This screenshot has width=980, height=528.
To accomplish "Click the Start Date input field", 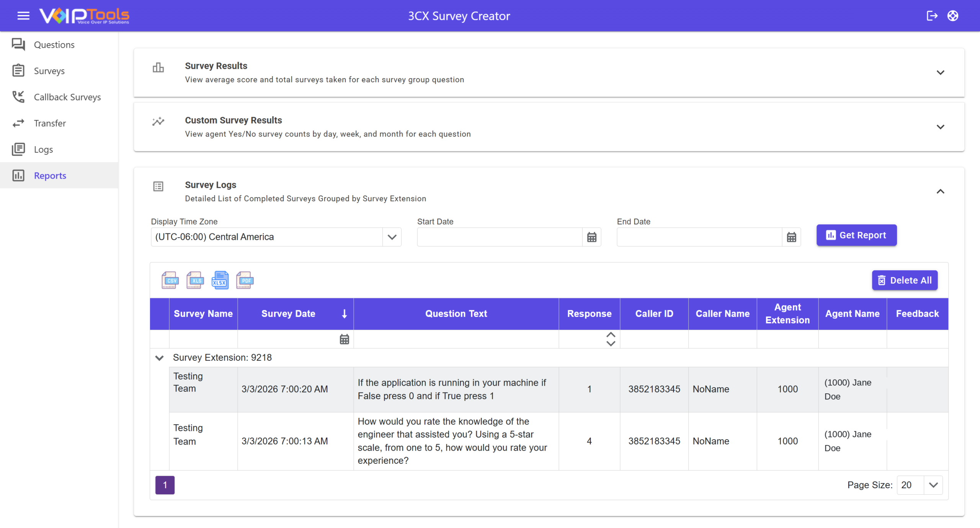I will [500, 237].
